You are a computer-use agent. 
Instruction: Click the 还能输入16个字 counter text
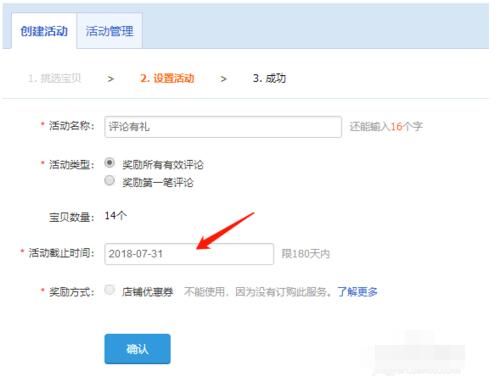click(386, 127)
